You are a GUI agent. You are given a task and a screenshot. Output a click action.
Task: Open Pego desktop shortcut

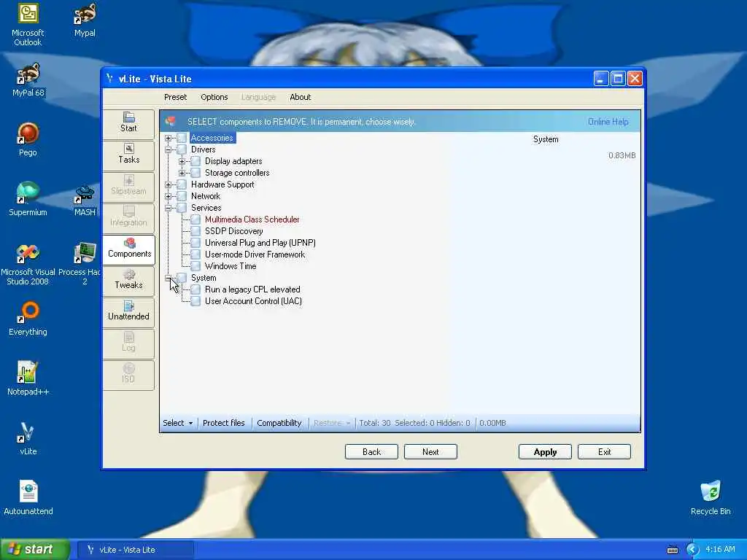click(28, 139)
